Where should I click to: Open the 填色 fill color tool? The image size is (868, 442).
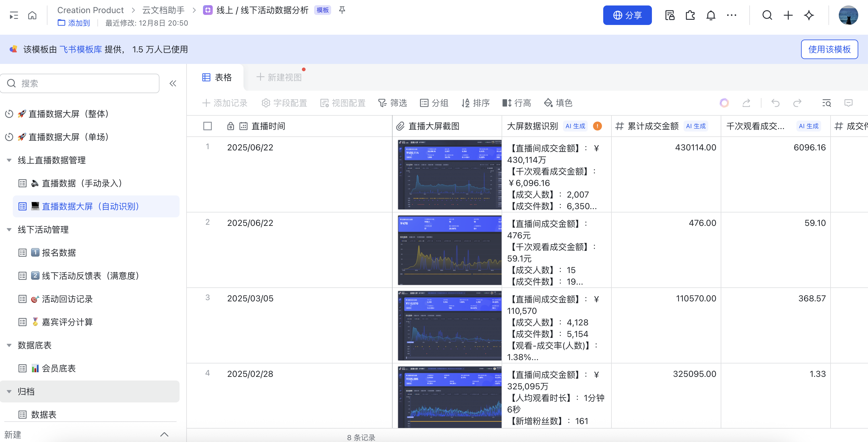click(x=558, y=103)
